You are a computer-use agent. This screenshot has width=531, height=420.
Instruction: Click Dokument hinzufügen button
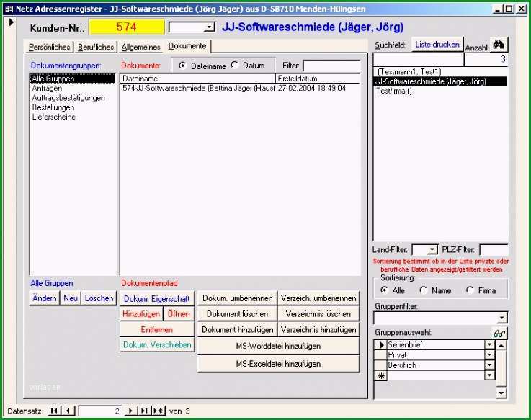pos(237,329)
